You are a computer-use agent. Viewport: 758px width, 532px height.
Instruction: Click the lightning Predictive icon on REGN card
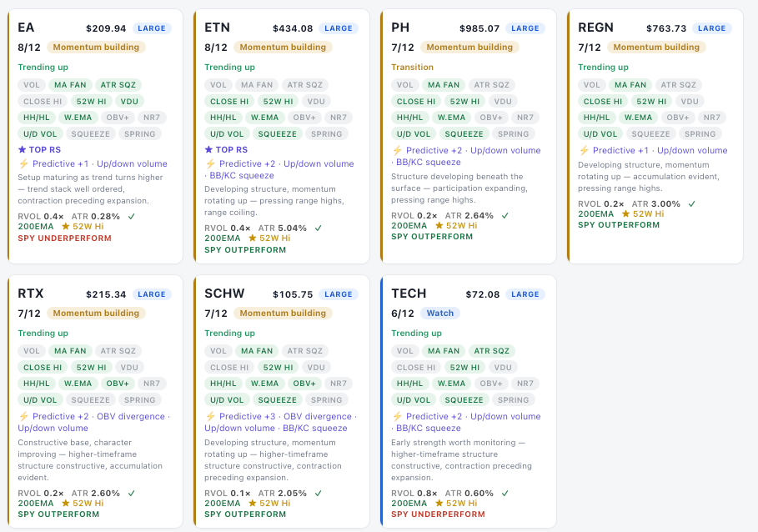(584, 150)
